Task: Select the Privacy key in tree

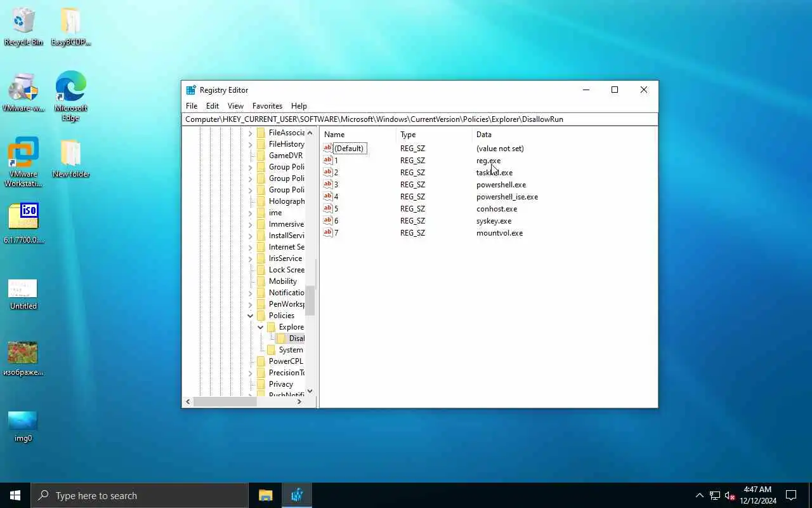Action: tap(280, 384)
